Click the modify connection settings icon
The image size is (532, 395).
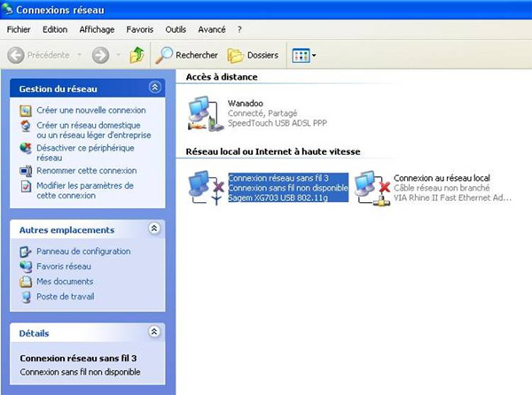coord(26,186)
